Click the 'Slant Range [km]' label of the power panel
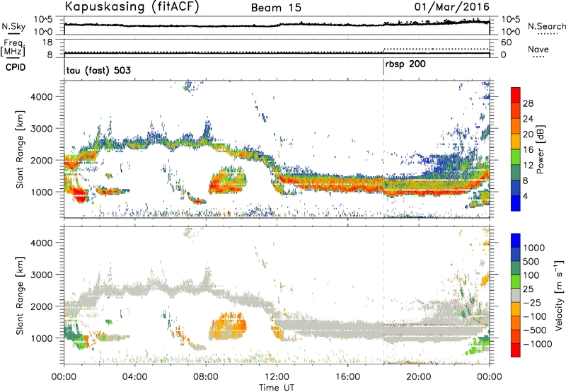The width and height of the screenshot is (566, 392). tap(20, 149)
